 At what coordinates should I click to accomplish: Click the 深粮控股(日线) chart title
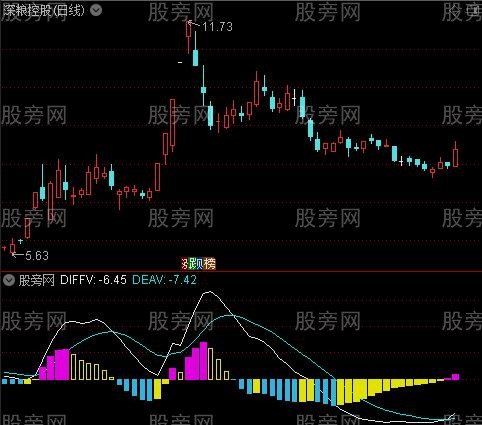coord(43,11)
